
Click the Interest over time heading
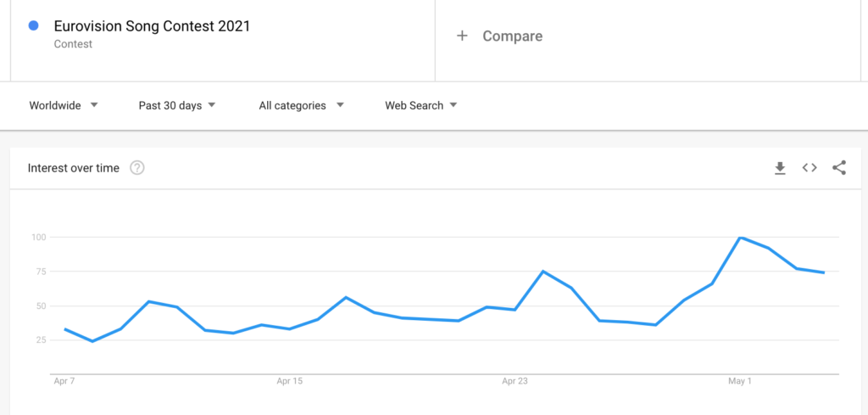[x=74, y=168]
